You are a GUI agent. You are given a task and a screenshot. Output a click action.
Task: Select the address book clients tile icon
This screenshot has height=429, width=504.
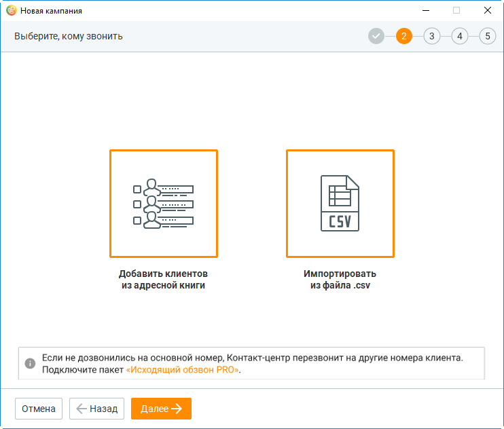pyautogui.click(x=164, y=204)
